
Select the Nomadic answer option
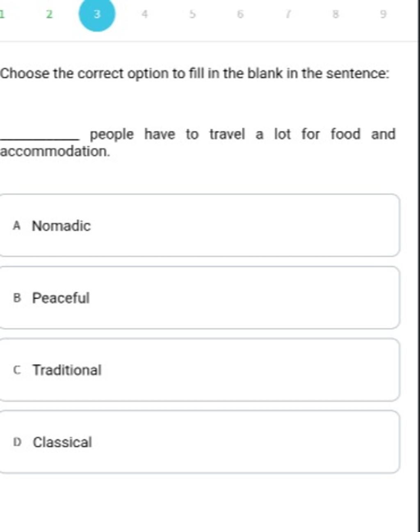pos(199,225)
